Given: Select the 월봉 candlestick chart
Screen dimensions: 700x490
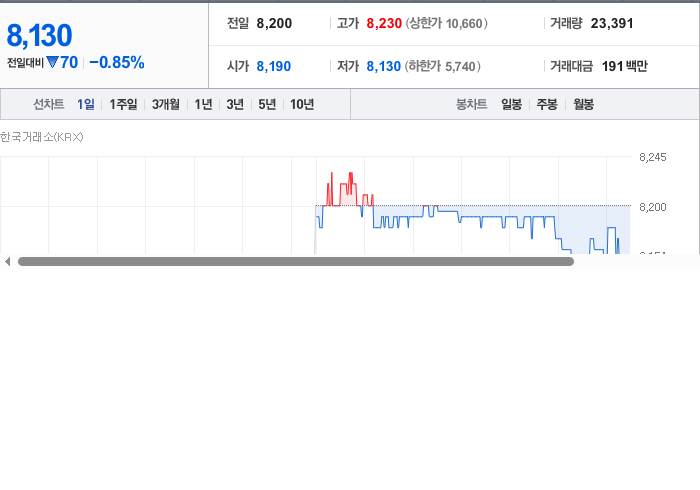Looking at the screenshot, I should (583, 104).
